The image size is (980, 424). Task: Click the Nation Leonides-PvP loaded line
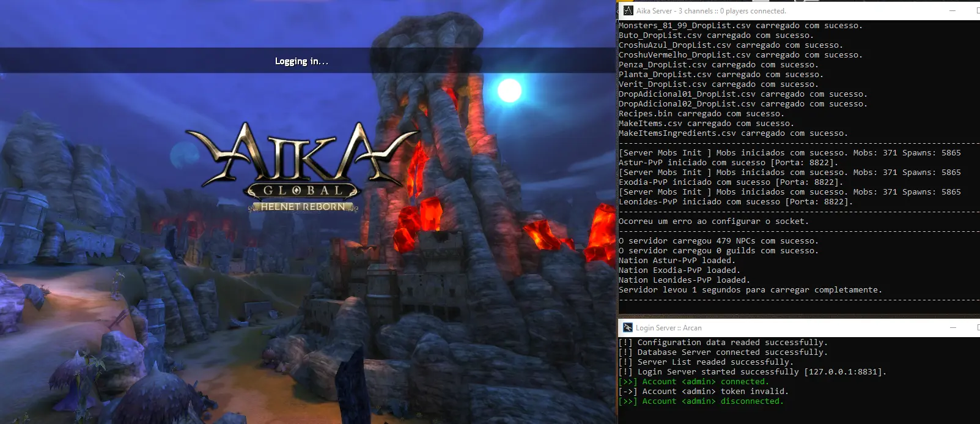pos(685,280)
